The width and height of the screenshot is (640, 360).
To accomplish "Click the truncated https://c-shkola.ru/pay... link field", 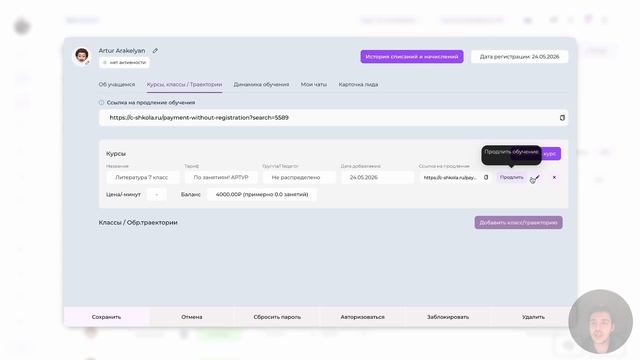I will click(450, 178).
